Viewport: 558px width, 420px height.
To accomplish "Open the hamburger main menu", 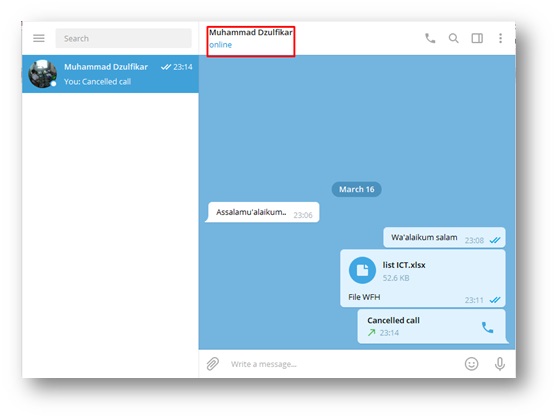I will (x=39, y=38).
